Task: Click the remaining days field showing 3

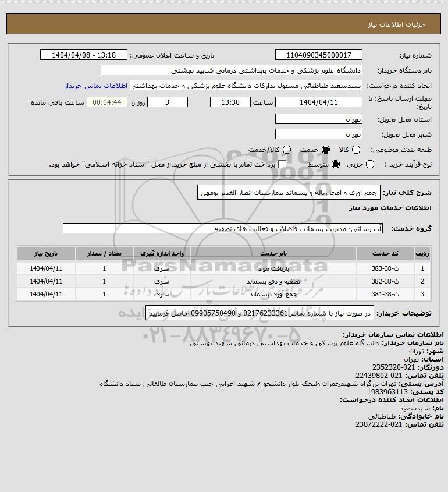Action: [168, 102]
